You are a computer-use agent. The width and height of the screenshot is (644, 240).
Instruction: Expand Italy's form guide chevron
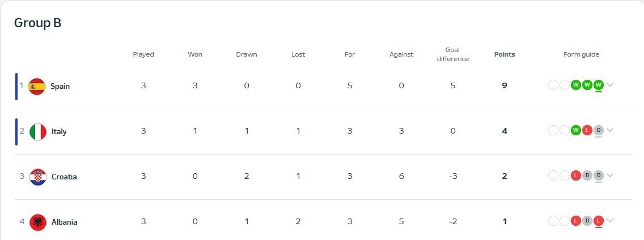[610, 130]
